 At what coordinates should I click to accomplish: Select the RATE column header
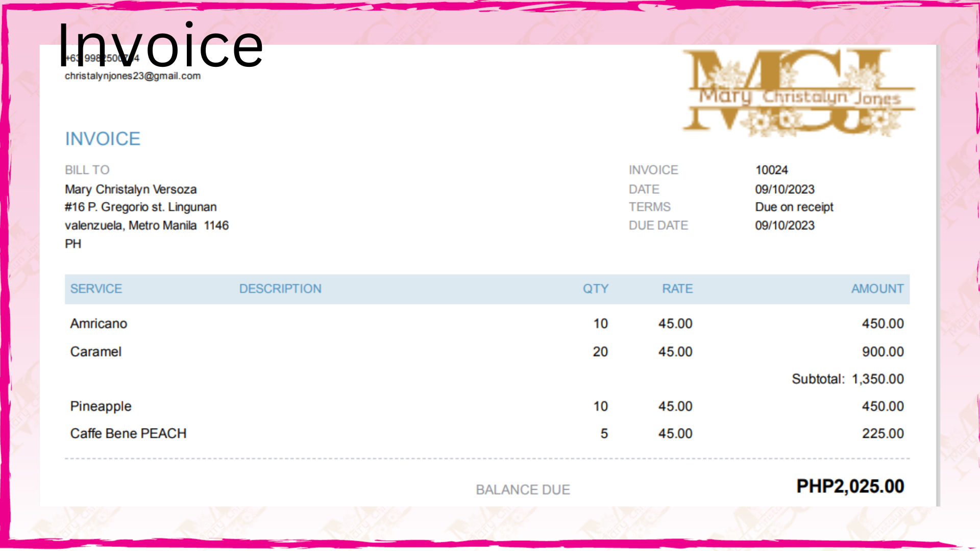tap(677, 289)
